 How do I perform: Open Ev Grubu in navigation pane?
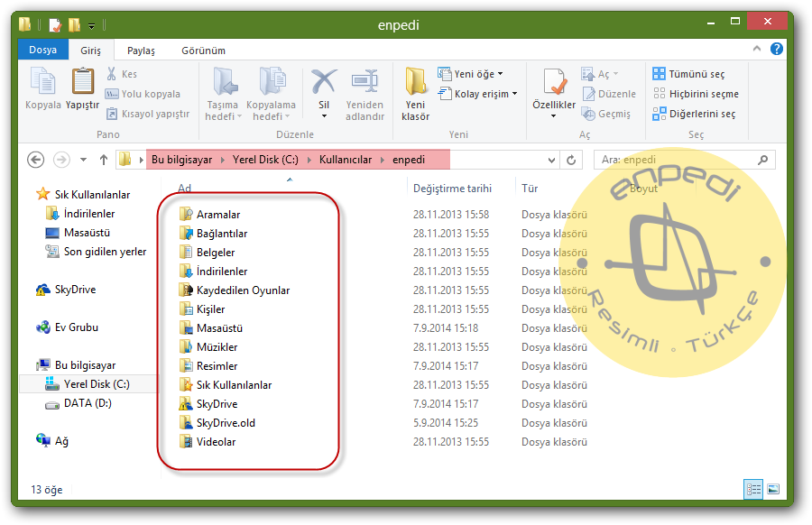67,327
